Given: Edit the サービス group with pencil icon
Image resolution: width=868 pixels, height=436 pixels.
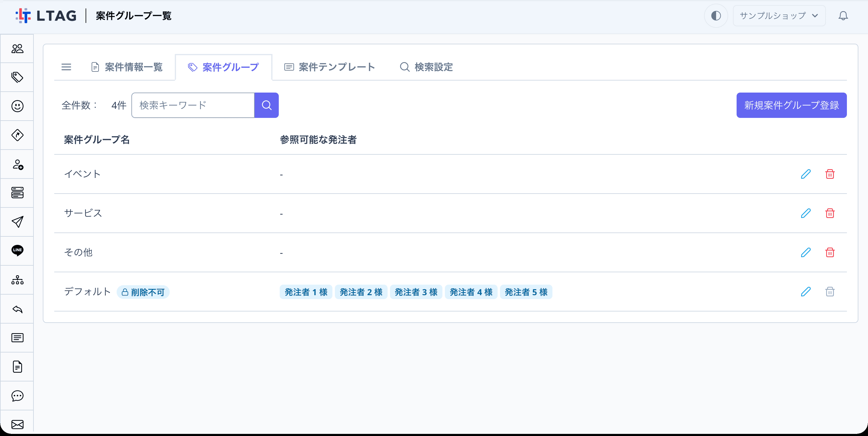Looking at the screenshot, I should 805,213.
